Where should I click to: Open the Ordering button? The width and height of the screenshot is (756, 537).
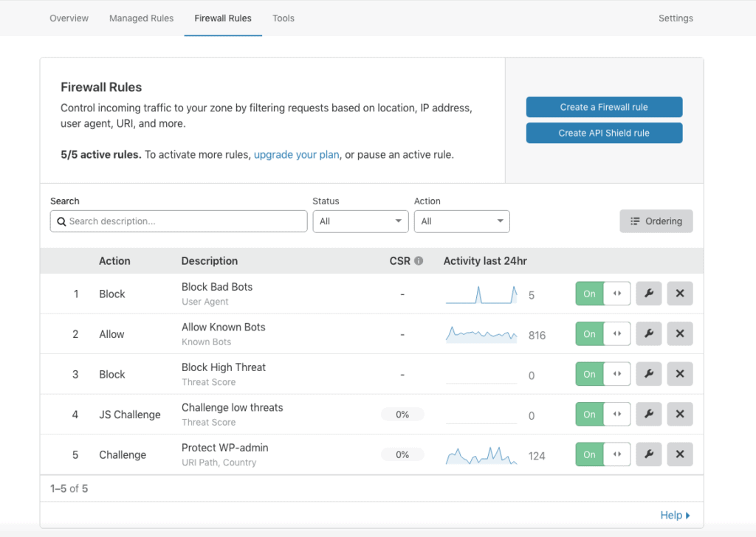coord(656,221)
